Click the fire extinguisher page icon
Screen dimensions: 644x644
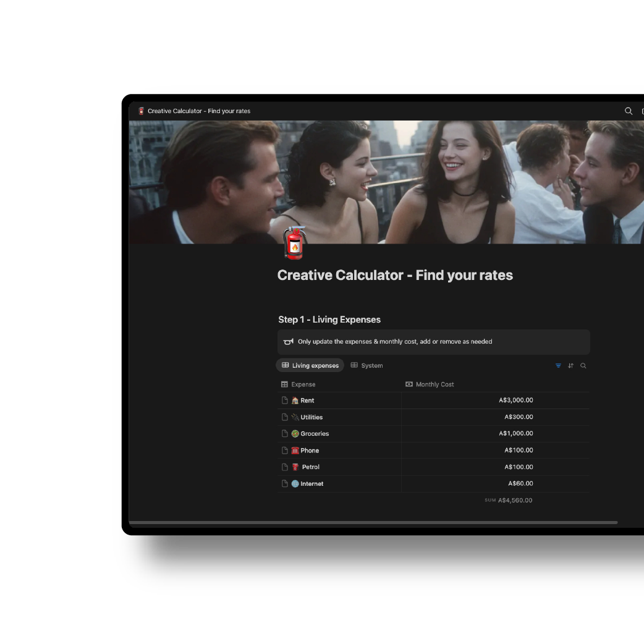tap(294, 243)
